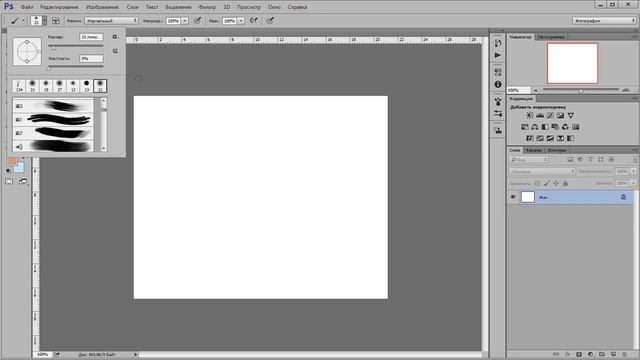Screen dimensions: 640x360
Task: Click navigator zoom in button
Action: 626,90
